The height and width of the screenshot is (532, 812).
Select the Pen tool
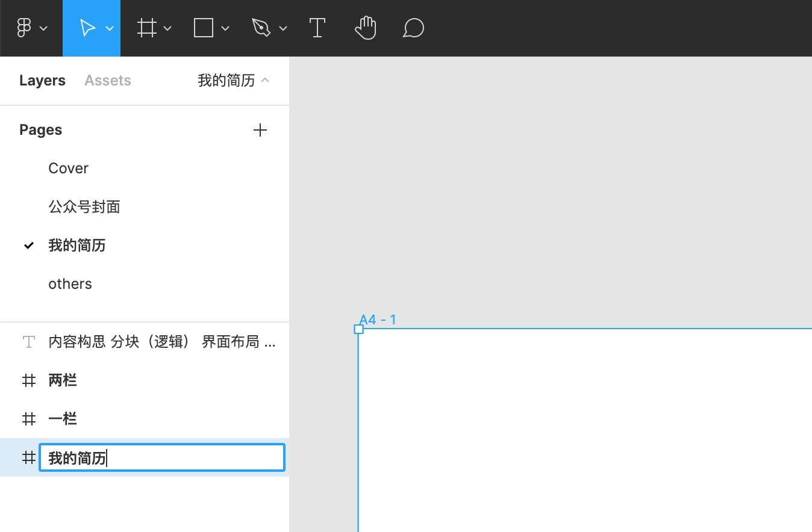(261, 28)
